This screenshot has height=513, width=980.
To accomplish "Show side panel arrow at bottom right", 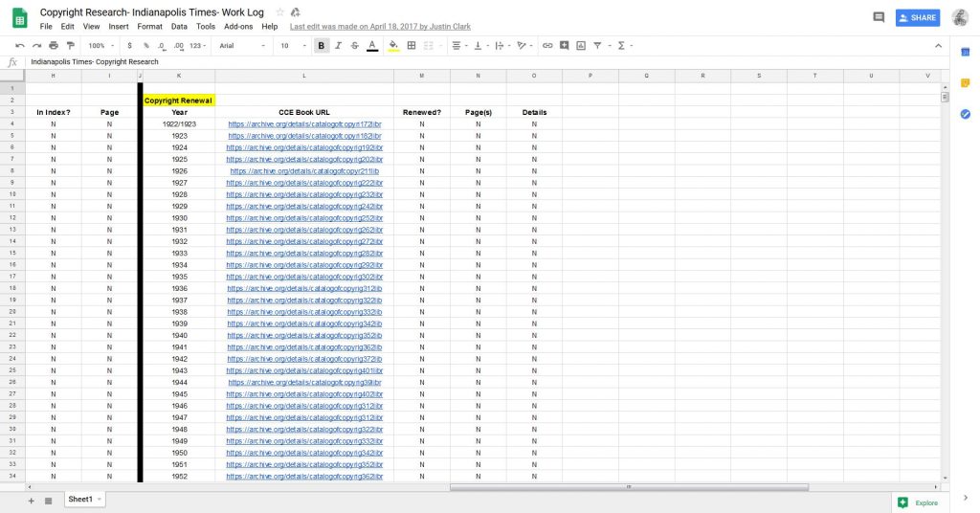I will tap(966, 498).
